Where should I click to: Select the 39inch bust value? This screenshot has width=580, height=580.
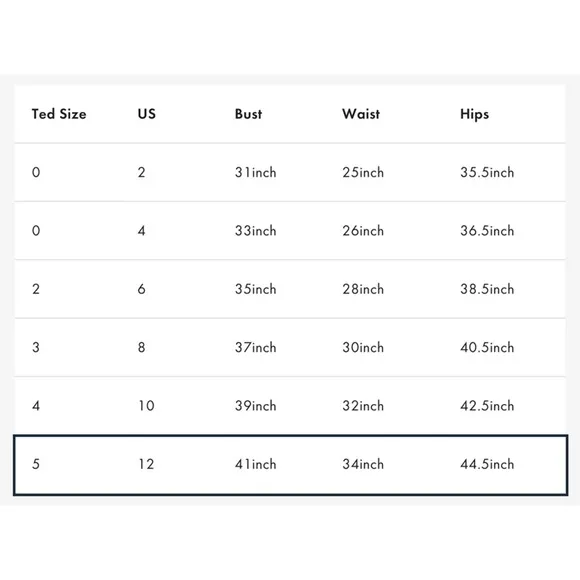(x=255, y=406)
